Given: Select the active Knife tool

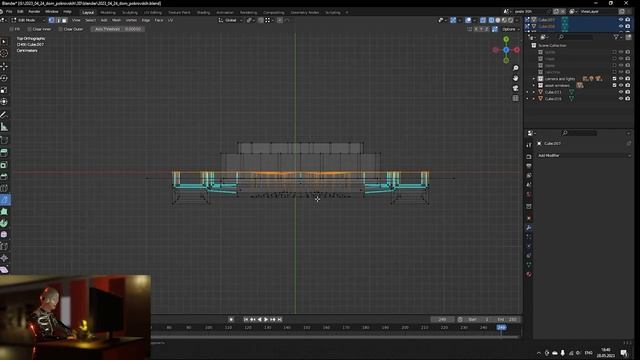Looking at the screenshot, I should point(4,200).
